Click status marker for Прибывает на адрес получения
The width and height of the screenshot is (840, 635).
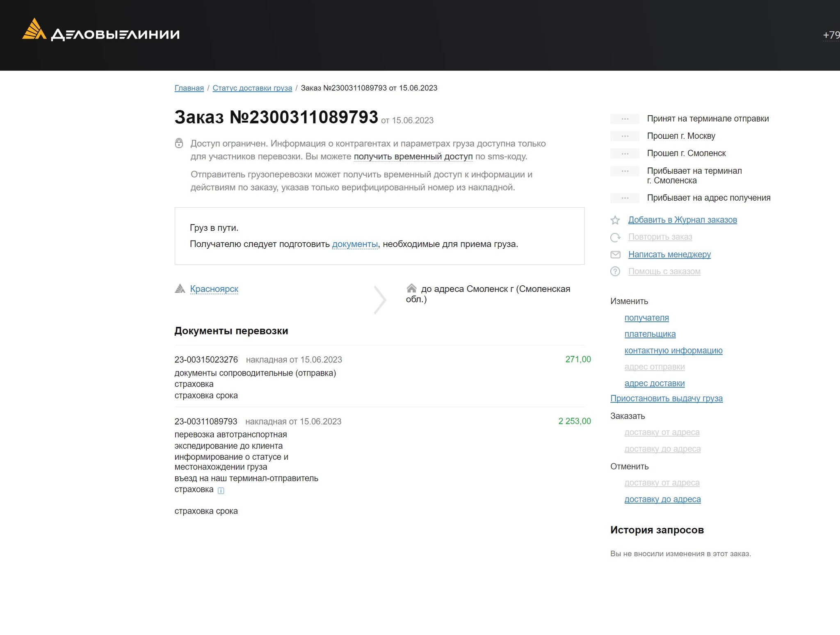point(625,198)
